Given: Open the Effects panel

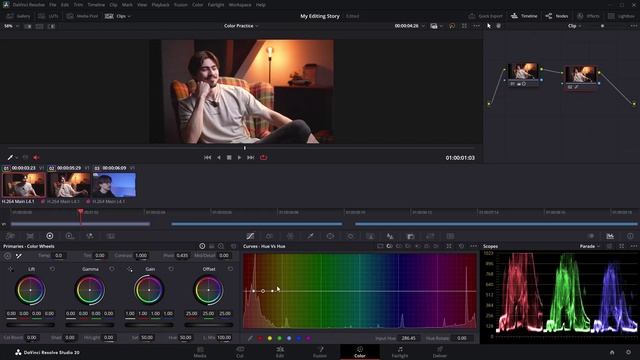Looking at the screenshot, I should click(x=588, y=16).
